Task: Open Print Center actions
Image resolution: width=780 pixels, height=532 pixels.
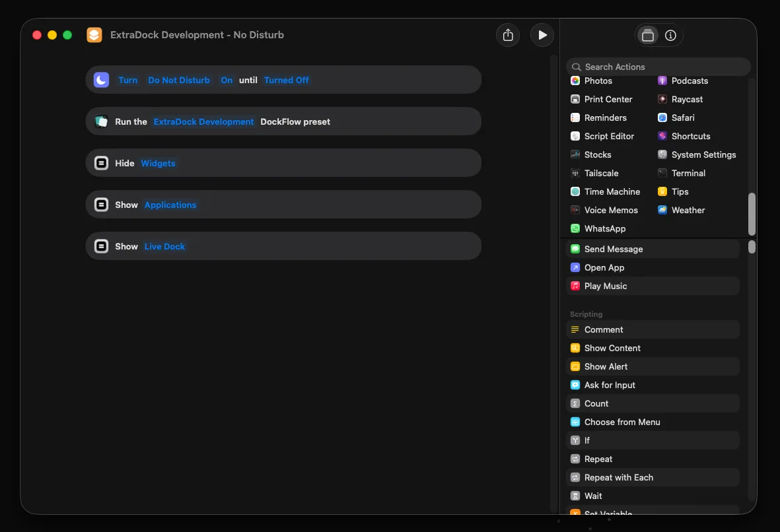Action: [602, 99]
